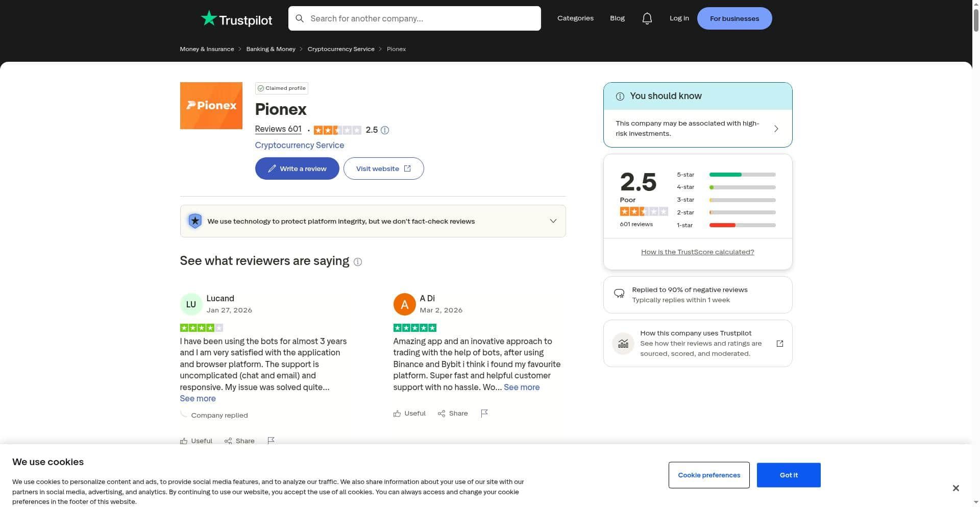Mark A Di's review as Useful
The height and width of the screenshot is (507, 980).
[409, 413]
